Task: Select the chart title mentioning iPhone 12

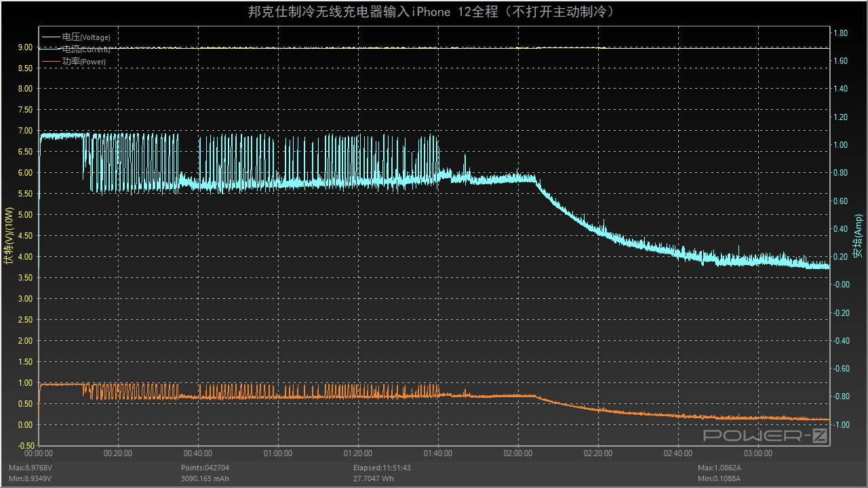Action: point(434,12)
